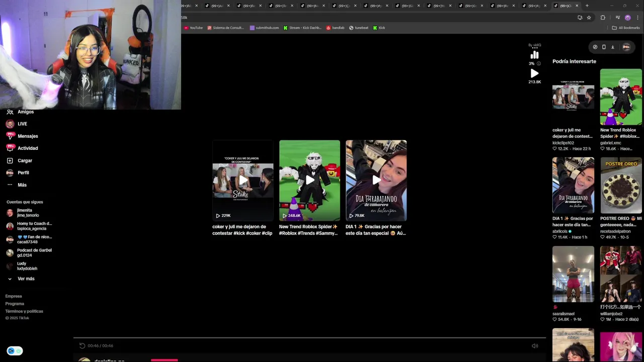Click the vidIQ bar chart icon
This screenshot has width=644, height=362.
tap(534, 55)
